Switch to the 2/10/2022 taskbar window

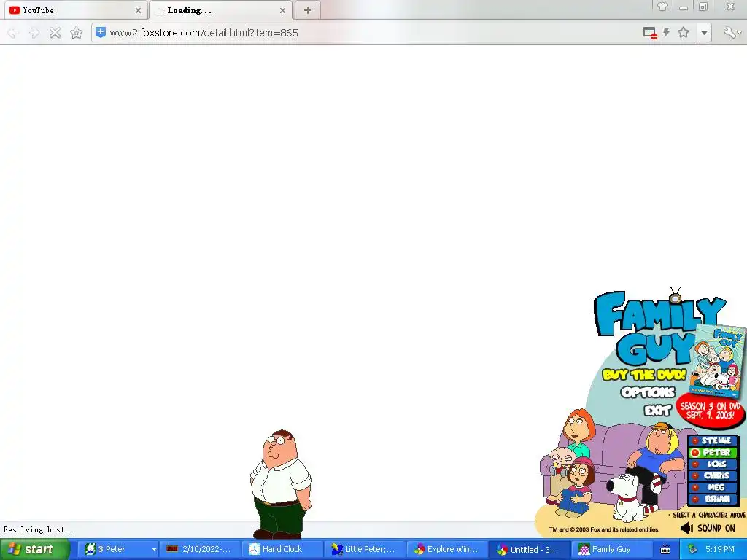coord(200,549)
